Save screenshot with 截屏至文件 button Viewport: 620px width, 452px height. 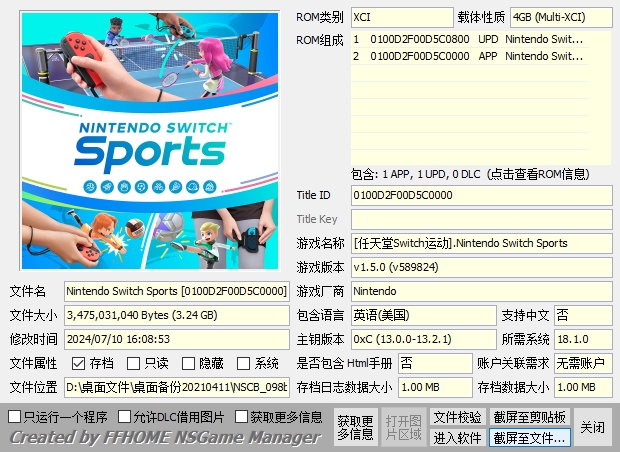pyautogui.click(x=529, y=438)
